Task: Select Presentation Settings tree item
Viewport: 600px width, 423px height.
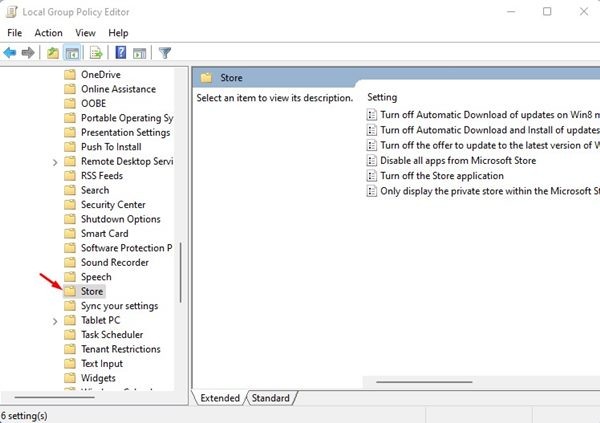Action: click(x=126, y=132)
